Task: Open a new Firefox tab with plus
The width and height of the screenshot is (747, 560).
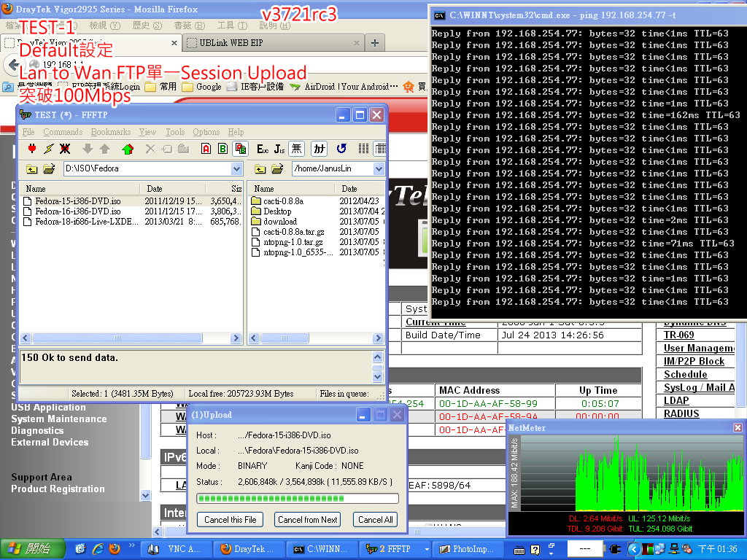Action: point(375,43)
